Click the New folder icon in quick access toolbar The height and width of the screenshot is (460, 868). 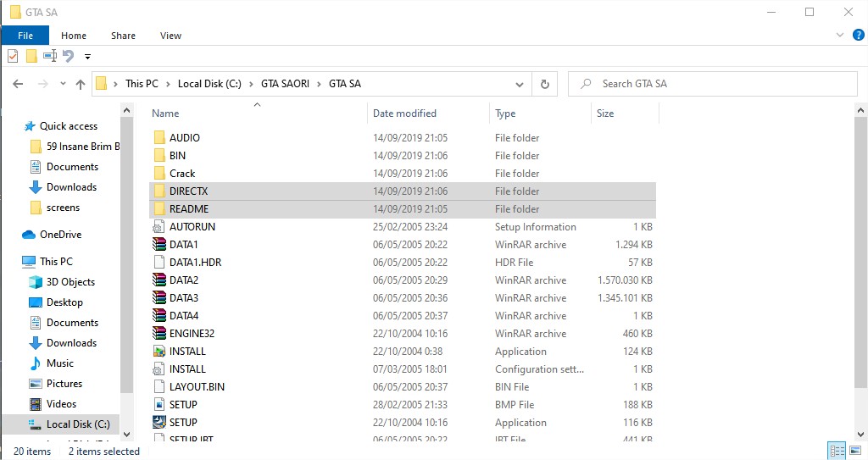coord(31,56)
